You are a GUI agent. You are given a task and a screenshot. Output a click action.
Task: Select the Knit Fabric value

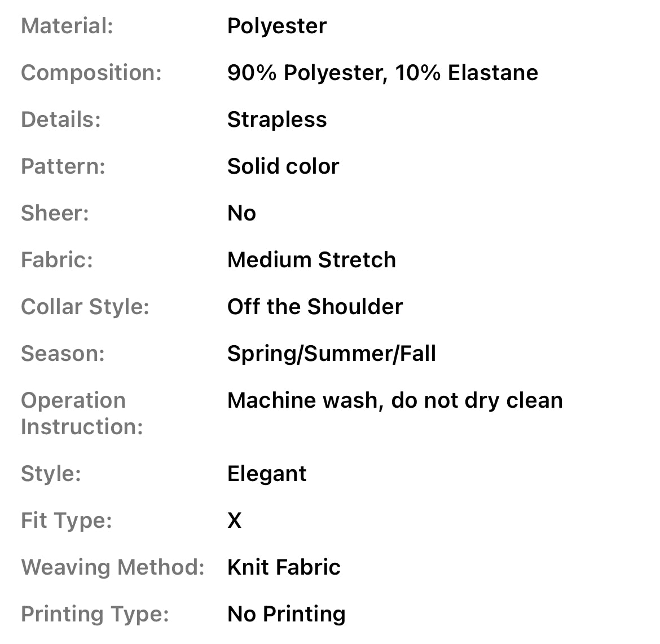284,567
